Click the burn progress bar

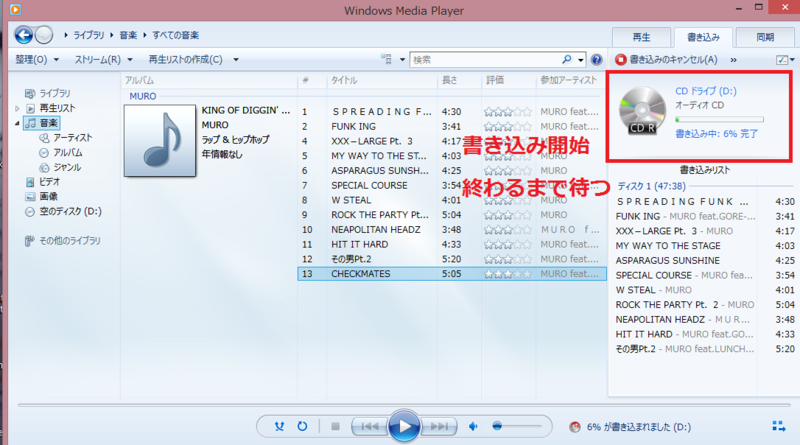pyautogui.click(x=719, y=119)
